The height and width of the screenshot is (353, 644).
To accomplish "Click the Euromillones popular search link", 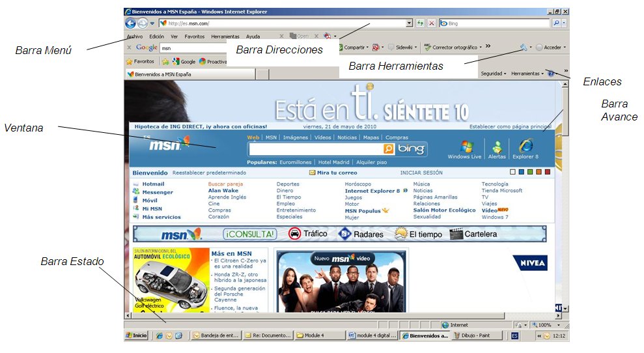I will (x=296, y=162).
